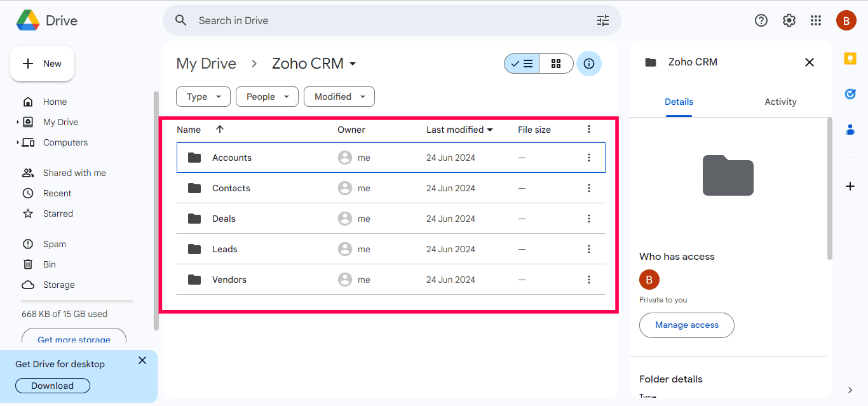Viewport: 868px width, 406px height.
Task: Select the Leads folder name
Action: pos(225,249)
